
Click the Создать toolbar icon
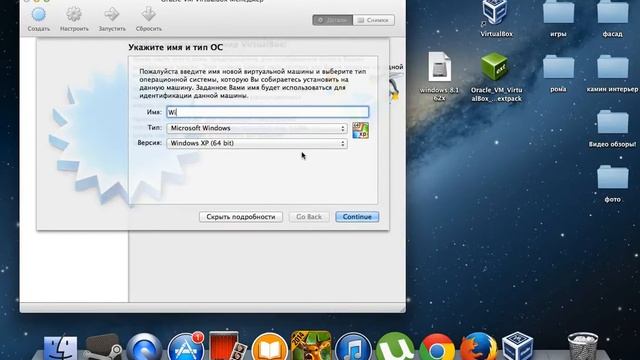click(39, 15)
